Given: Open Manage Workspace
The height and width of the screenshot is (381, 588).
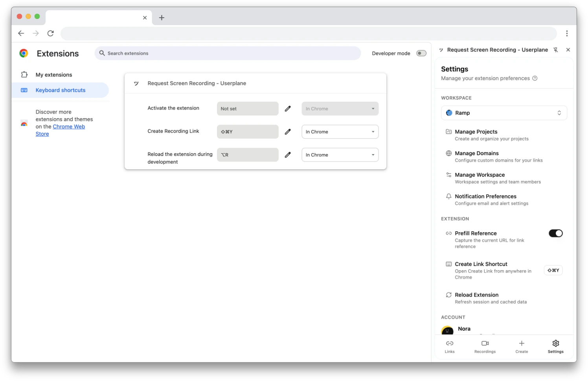Looking at the screenshot, I should [x=504, y=178].
